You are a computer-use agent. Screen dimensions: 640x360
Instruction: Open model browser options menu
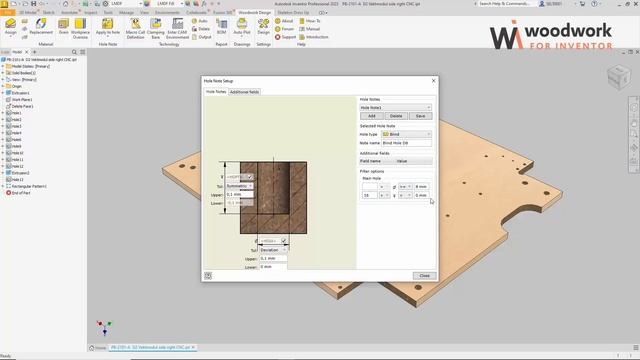click(x=82, y=52)
